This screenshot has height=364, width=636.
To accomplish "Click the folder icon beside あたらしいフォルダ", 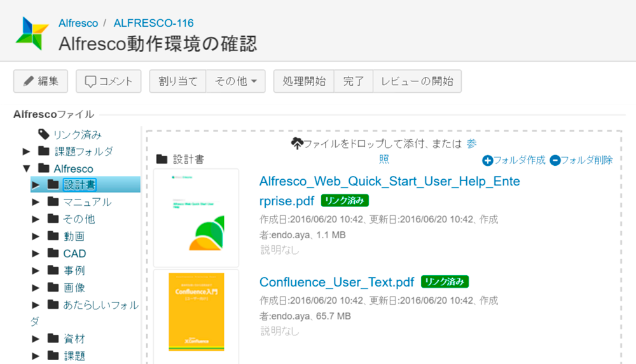I will point(53,304).
